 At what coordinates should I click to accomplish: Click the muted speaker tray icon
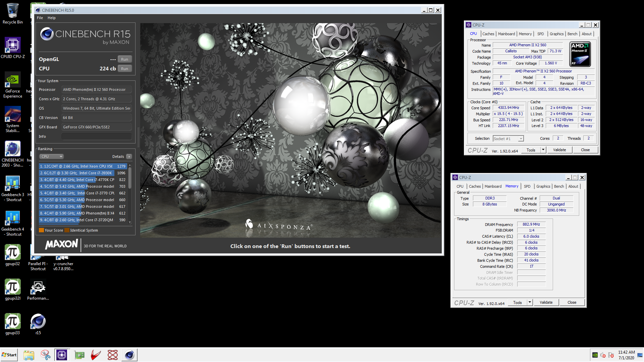[603, 355]
